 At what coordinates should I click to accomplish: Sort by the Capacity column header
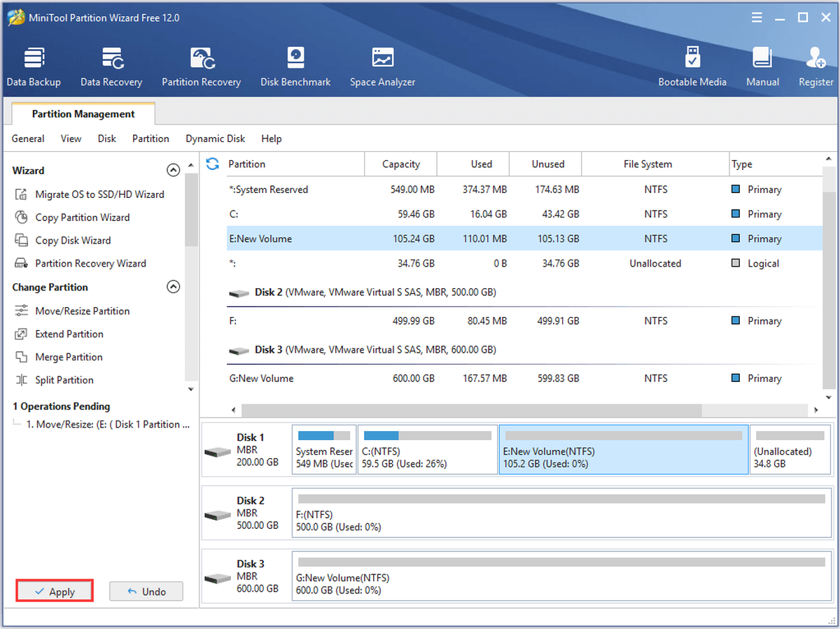point(401,164)
